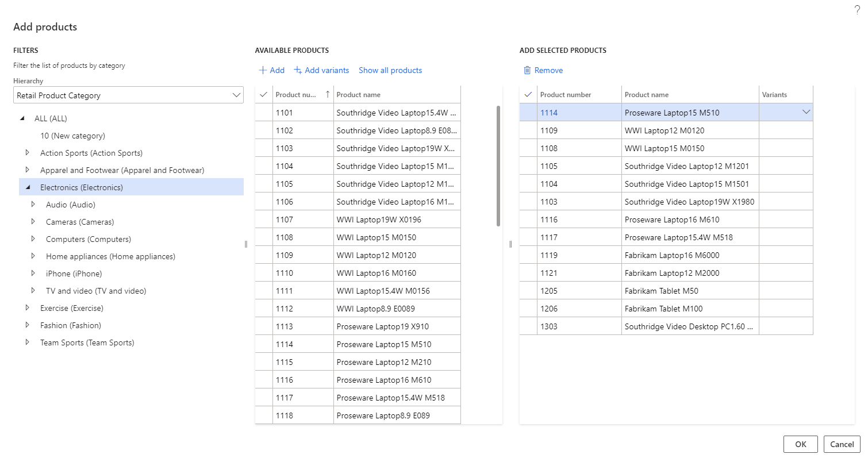This screenshot has height=458, width=868.
Task: Expand Apparel and Footwear category
Action: coord(27,170)
